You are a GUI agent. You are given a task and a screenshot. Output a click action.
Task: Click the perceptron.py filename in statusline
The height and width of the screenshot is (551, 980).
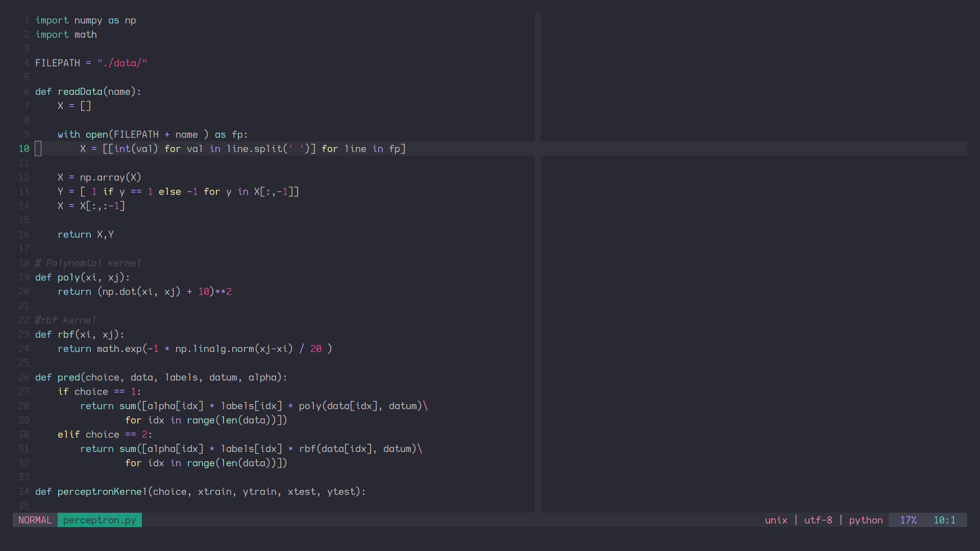(100, 520)
